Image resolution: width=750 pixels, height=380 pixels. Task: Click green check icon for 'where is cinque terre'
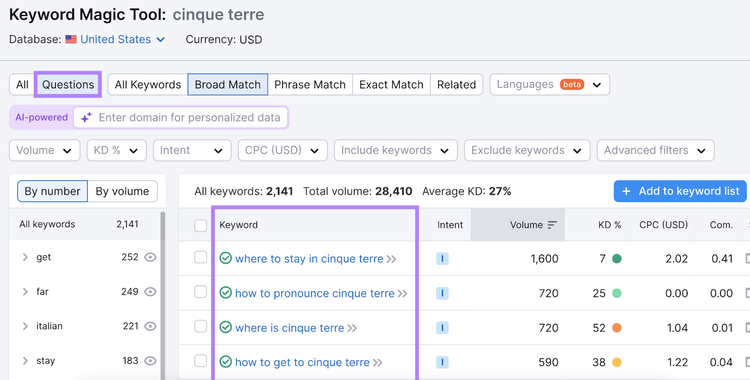point(226,327)
